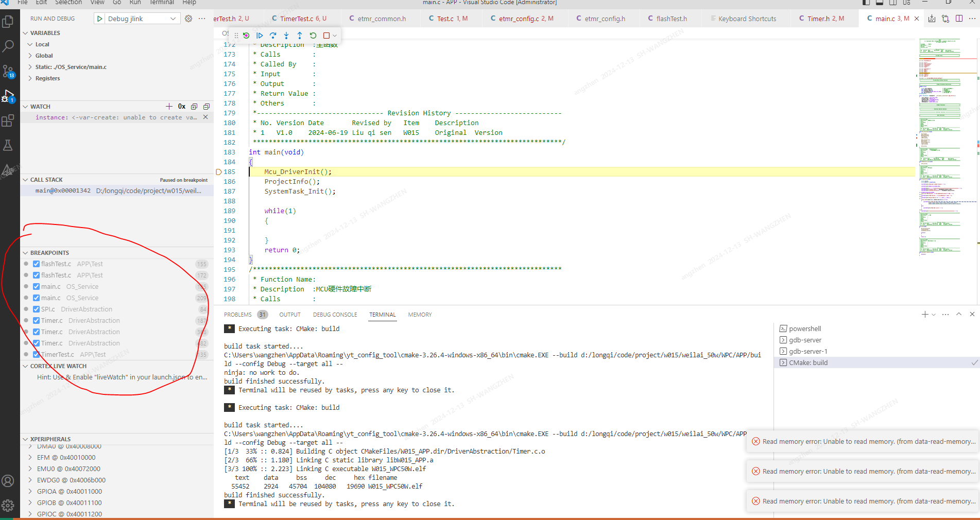Viewport: 980px width, 520px height.
Task: Open the Testing flask view
Action: [x=8, y=145]
